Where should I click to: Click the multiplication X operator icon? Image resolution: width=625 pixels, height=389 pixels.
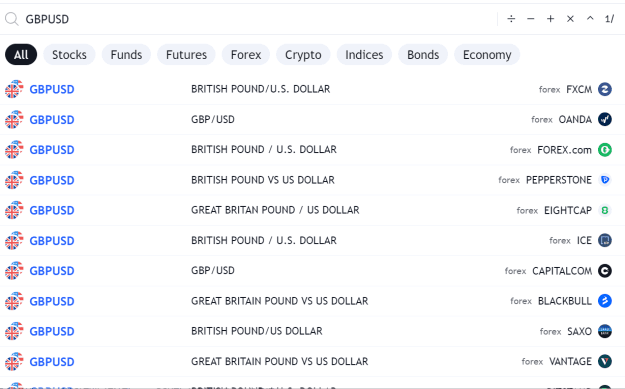(x=570, y=19)
